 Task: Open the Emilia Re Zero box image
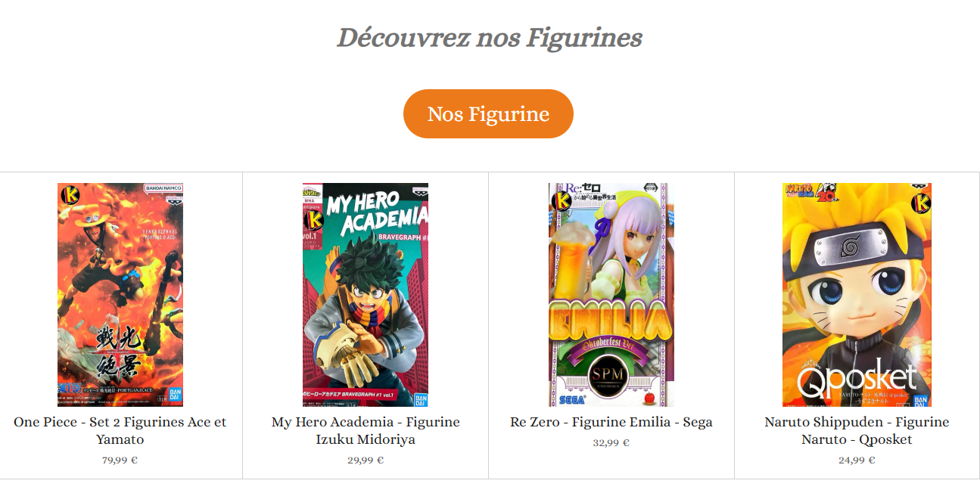[x=611, y=295]
